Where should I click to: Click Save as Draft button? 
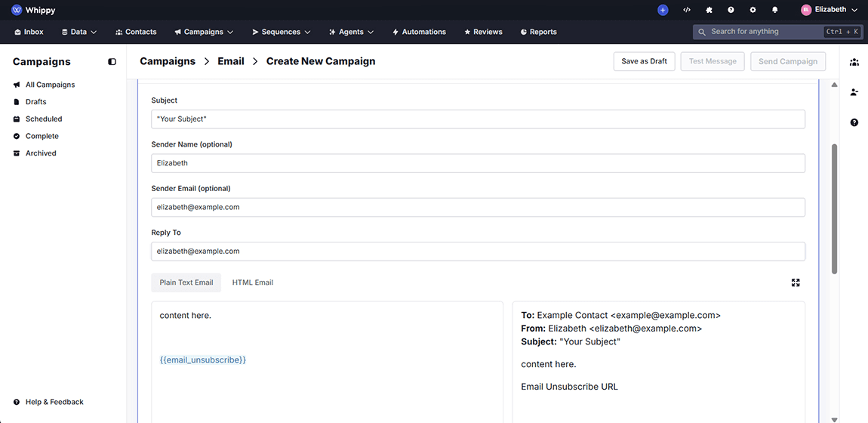pos(645,61)
